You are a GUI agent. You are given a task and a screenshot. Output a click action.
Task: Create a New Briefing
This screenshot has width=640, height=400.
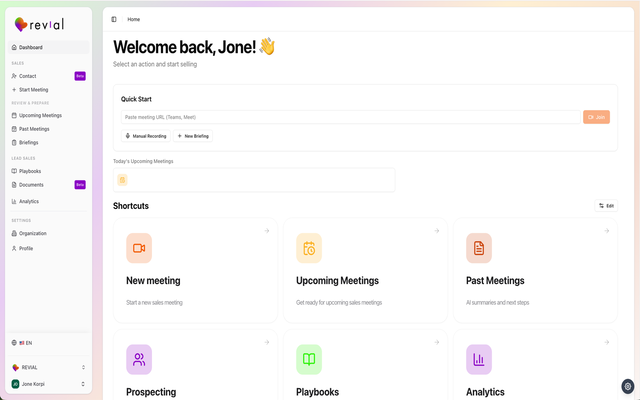[x=193, y=136]
